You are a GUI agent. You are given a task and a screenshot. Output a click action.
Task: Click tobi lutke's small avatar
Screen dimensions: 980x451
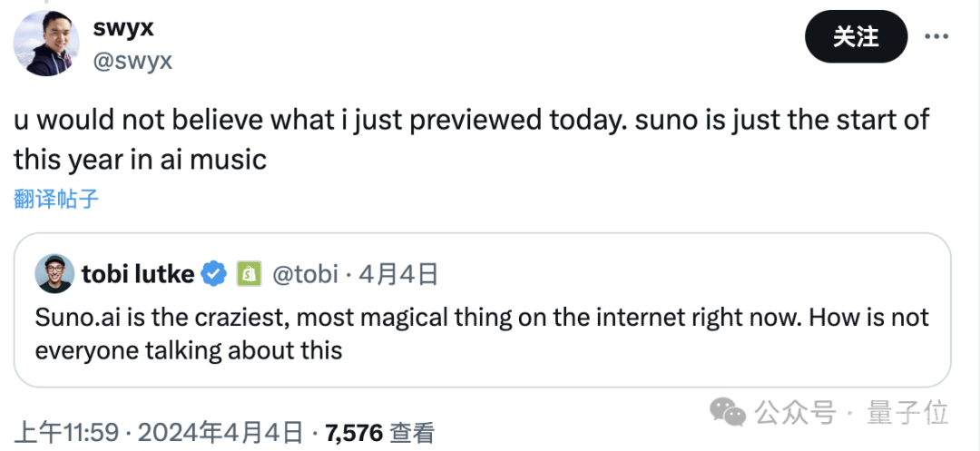click(54, 273)
